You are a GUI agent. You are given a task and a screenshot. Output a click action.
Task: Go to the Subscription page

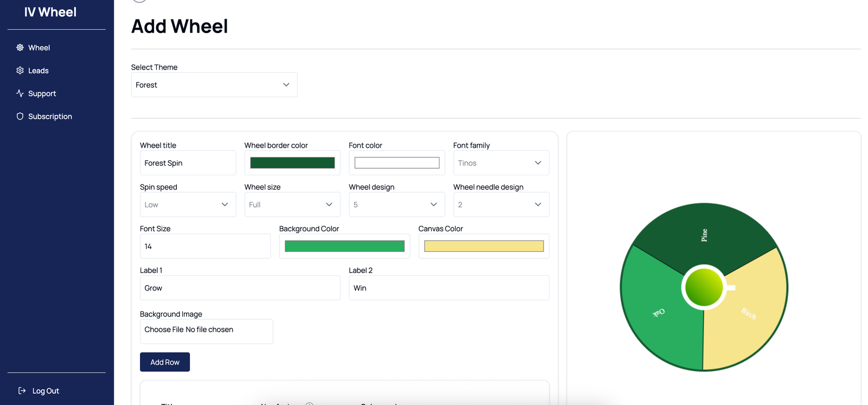[50, 116]
